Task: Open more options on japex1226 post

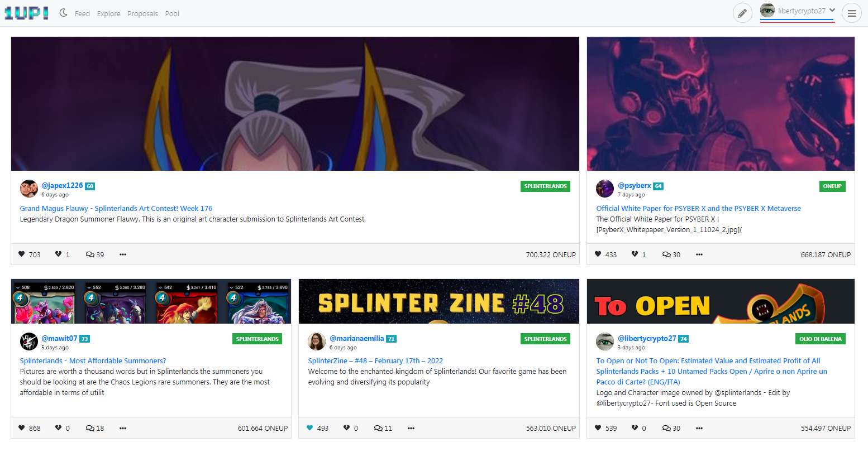Action: [123, 254]
